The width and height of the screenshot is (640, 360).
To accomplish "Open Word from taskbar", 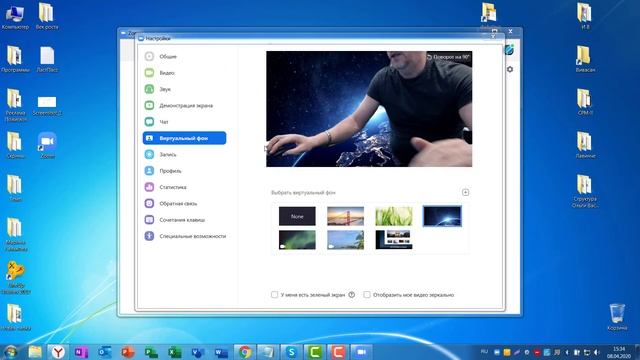I will (x=221, y=352).
